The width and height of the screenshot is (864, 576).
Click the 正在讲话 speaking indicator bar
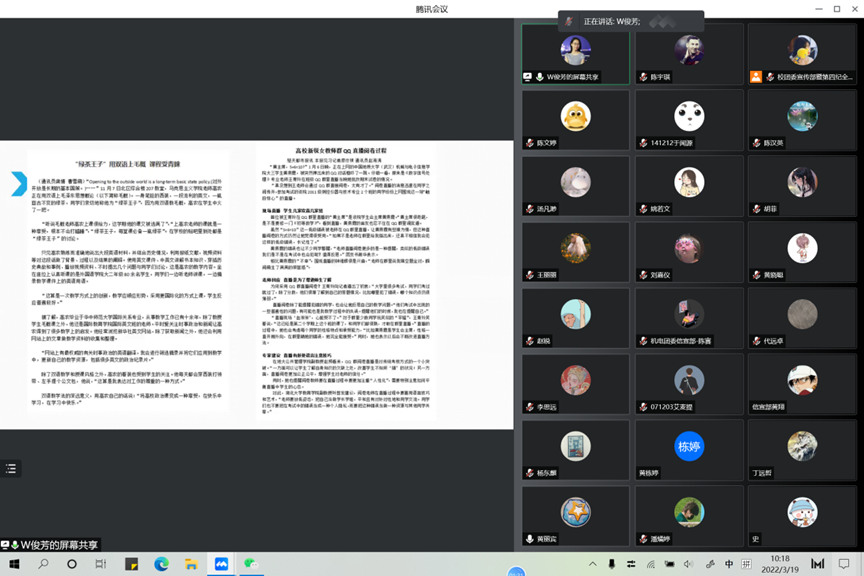(x=630, y=21)
